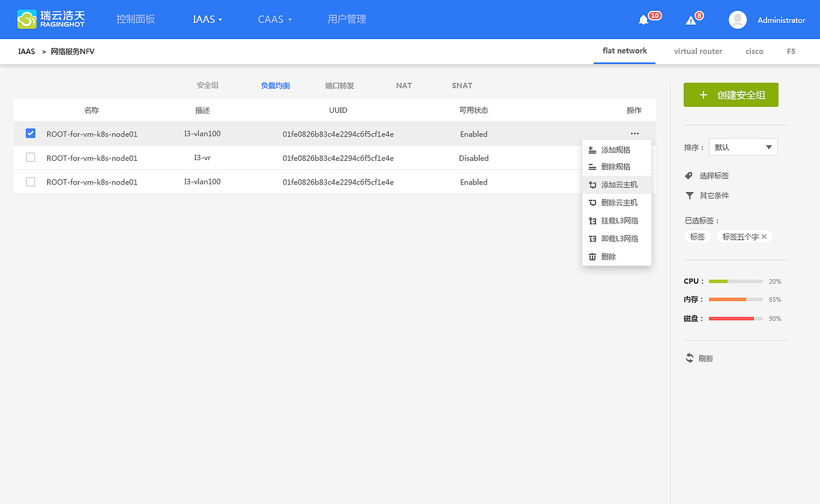820x504 pixels.
Task: Click the UUID column header
Action: pyautogui.click(x=338, y=110)
